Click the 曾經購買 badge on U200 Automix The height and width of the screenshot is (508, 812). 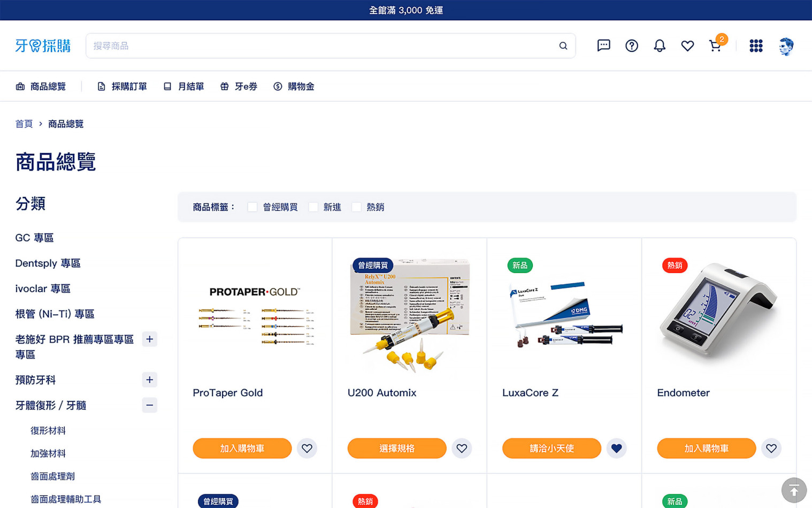[x=373, y=265]
